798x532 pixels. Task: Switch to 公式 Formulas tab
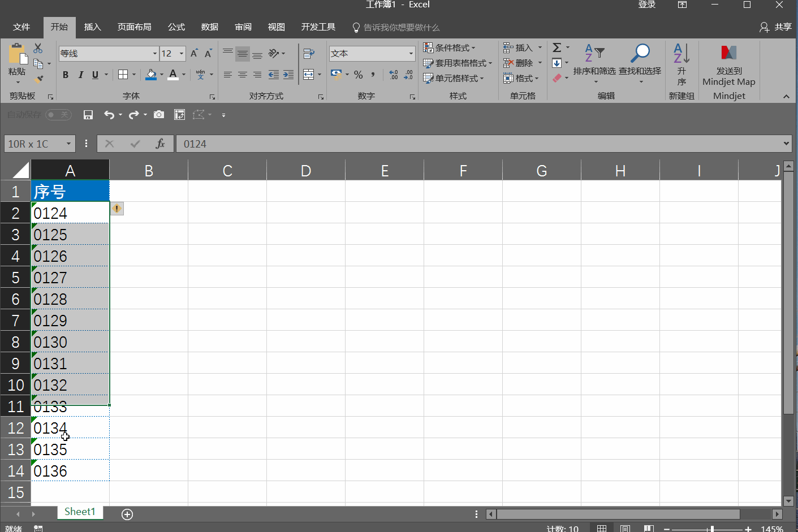tap(176, 27)
